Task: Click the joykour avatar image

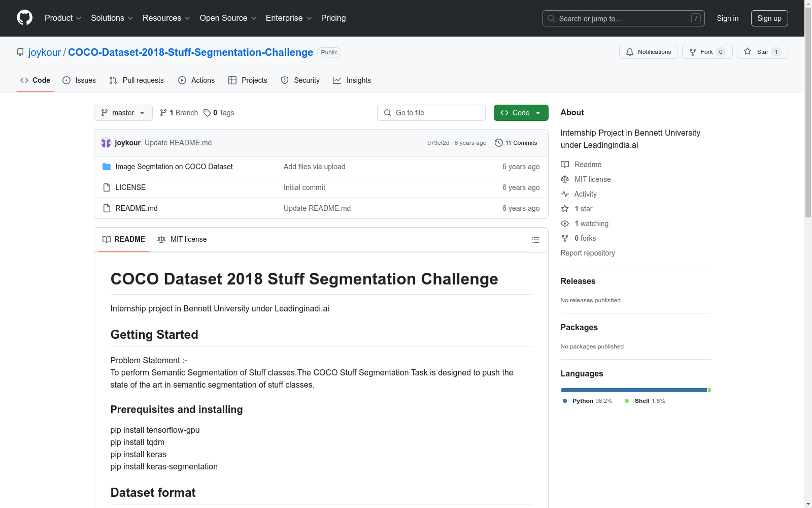Action: 106,143
